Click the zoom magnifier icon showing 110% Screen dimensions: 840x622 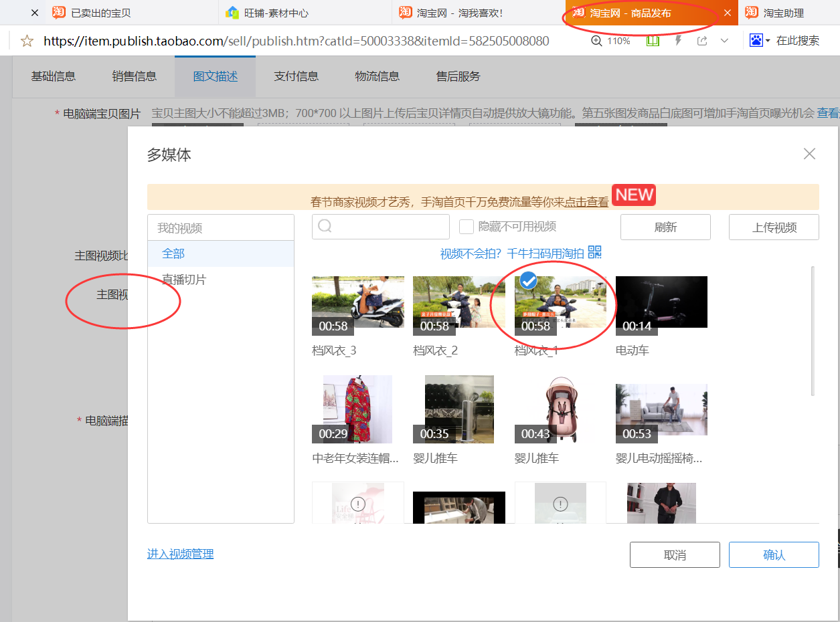(x=596, y=41)
